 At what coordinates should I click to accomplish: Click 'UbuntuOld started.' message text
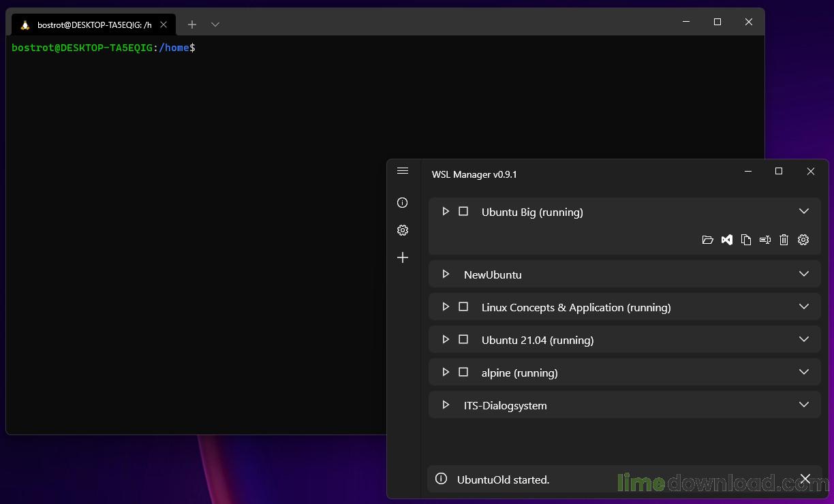click(503, 479)
